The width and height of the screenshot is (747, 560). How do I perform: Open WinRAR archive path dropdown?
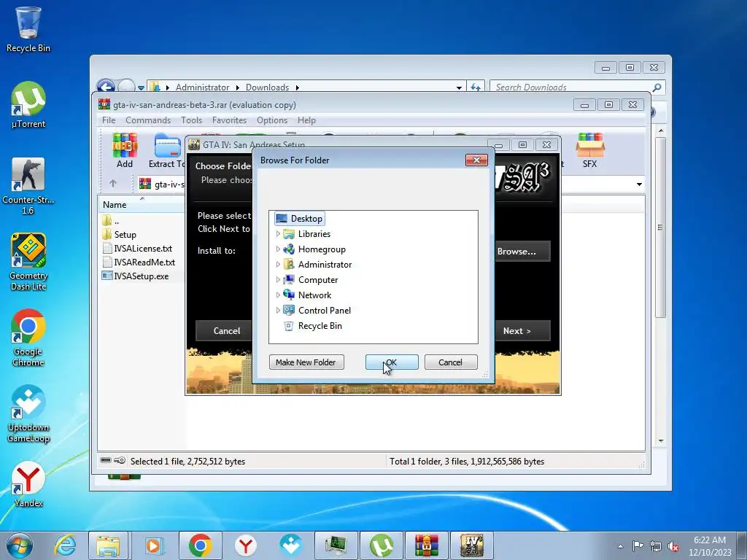tap(639, 184)
